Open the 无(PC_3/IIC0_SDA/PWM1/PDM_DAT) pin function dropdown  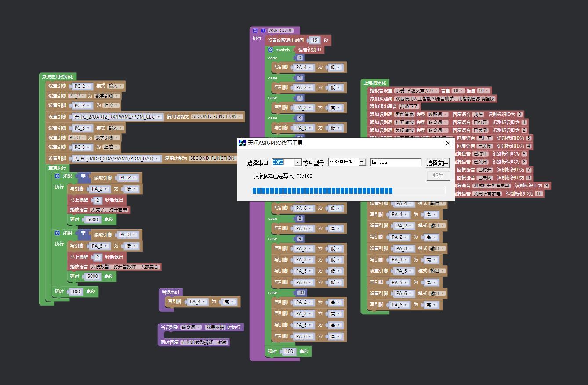pyautogui.click(x=117, y=158)
